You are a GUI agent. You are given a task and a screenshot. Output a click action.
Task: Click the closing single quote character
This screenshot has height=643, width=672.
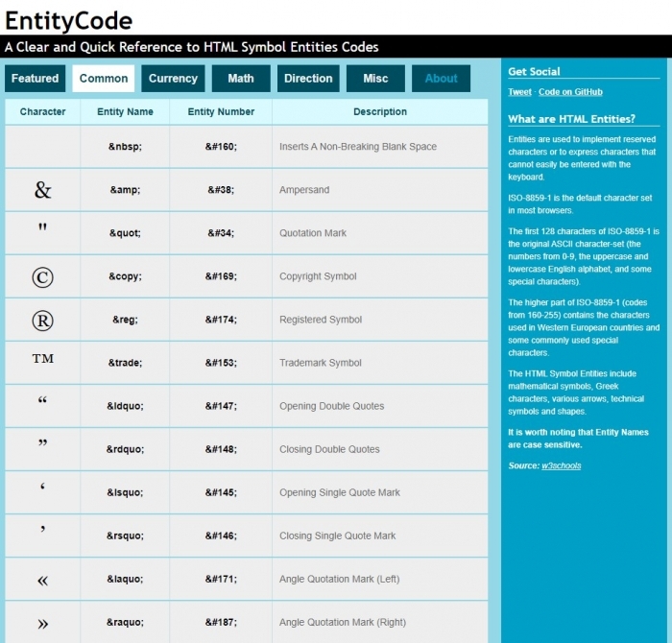[42, 530]
